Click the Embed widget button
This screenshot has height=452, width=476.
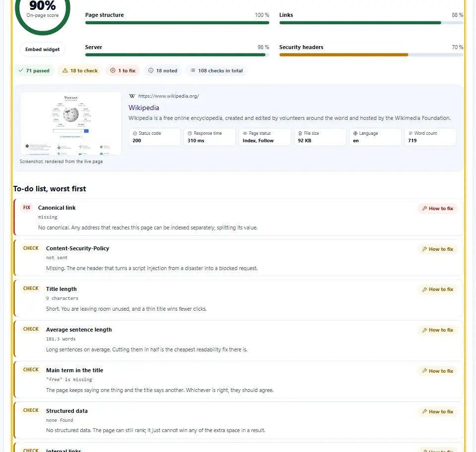point(43,50)
